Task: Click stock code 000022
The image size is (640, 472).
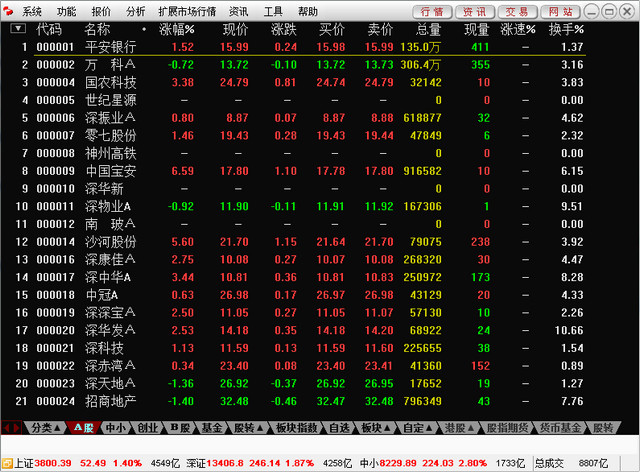Action: [56, 366]
